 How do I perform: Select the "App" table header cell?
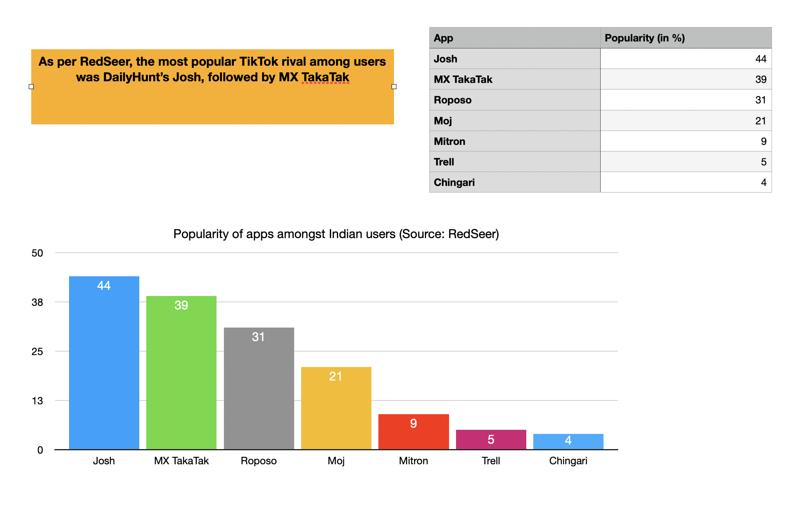[x=514, y=38]
